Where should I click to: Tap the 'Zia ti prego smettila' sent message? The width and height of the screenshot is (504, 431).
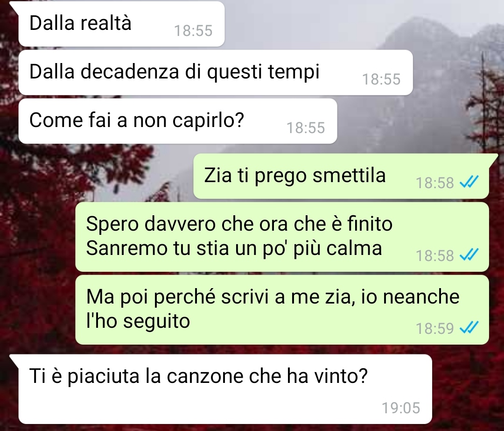tap(341, 176)
